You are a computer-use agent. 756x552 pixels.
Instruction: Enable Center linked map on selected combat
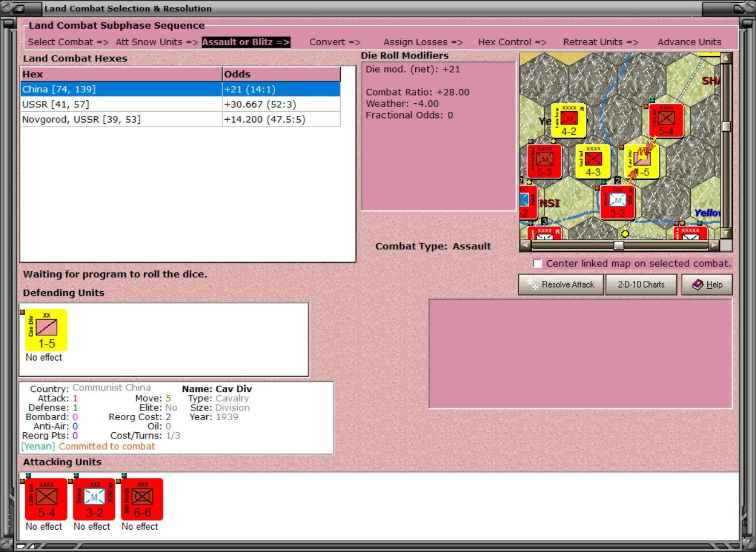(x=537, y=264)
